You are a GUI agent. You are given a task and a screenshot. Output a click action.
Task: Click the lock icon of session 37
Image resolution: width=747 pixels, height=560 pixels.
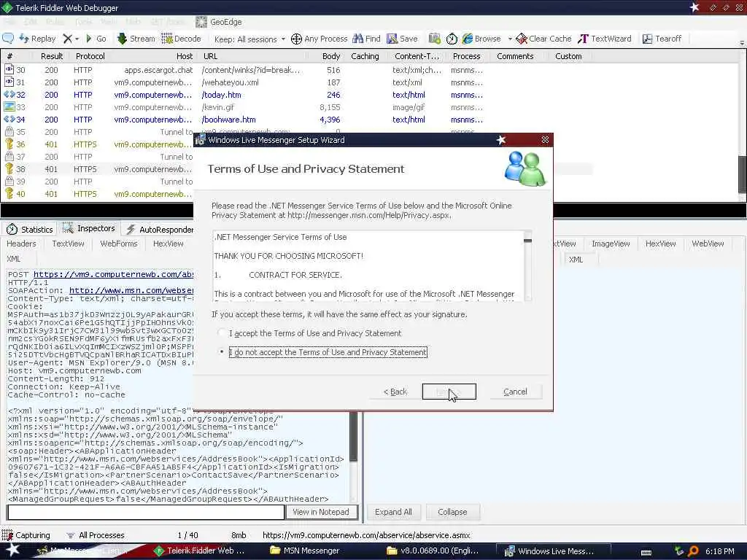(x=9, y=156)
